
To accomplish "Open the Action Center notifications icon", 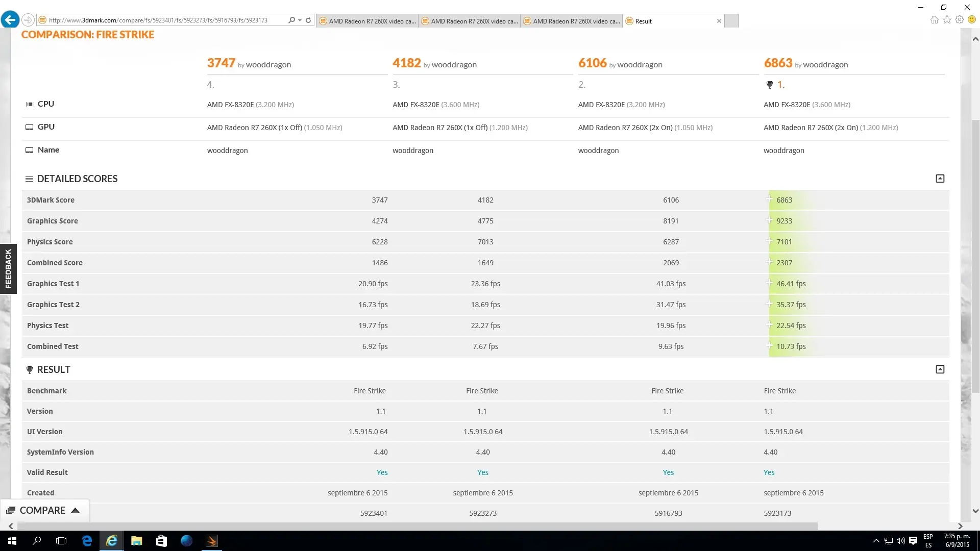I will 913,541.
